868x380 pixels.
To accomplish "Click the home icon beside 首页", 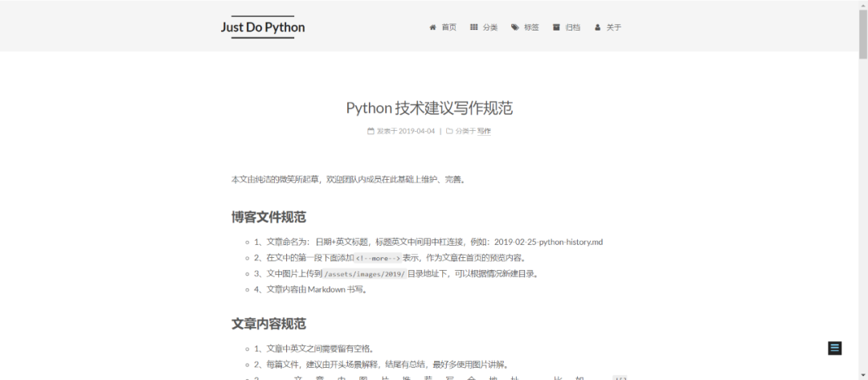I will 433,27.
